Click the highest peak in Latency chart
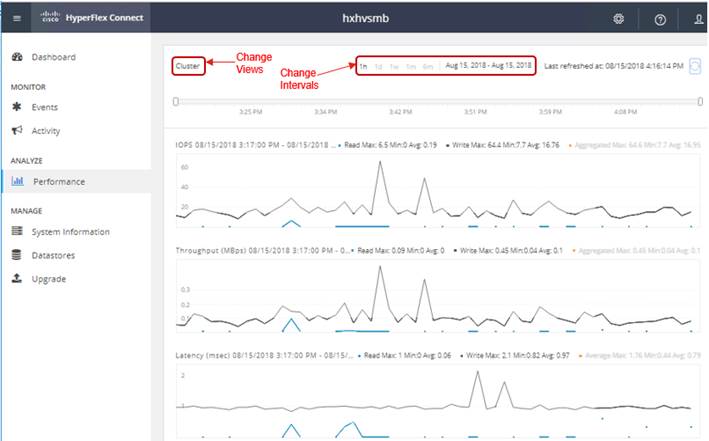This screenshot has height=441, width=709. pos(477,372)
